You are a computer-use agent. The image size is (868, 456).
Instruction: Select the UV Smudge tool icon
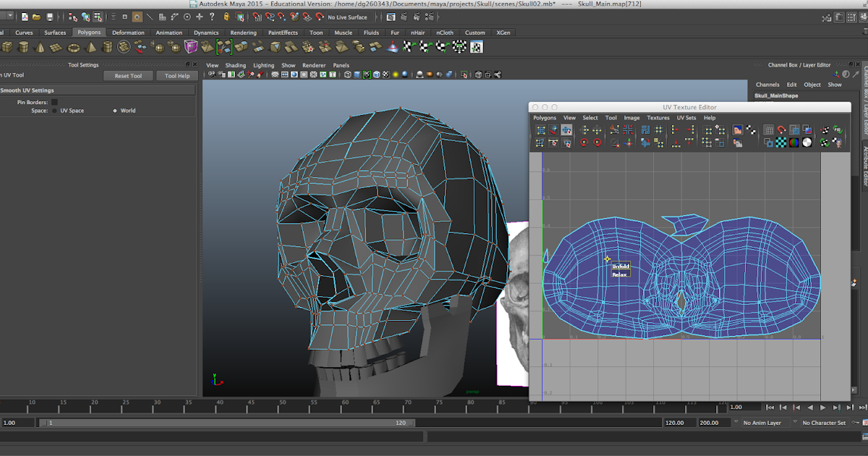pyautogui.click(x=552, y=130)
